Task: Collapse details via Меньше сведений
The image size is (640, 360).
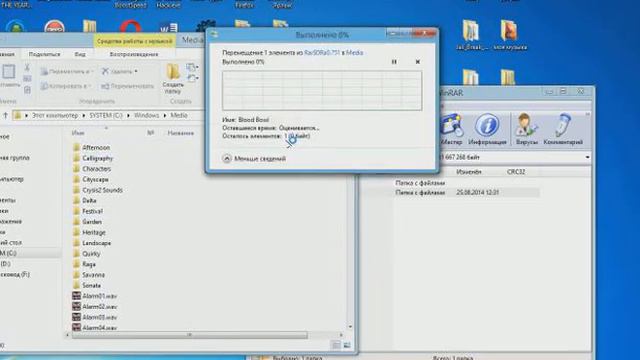Action: [x=254, y=159]
